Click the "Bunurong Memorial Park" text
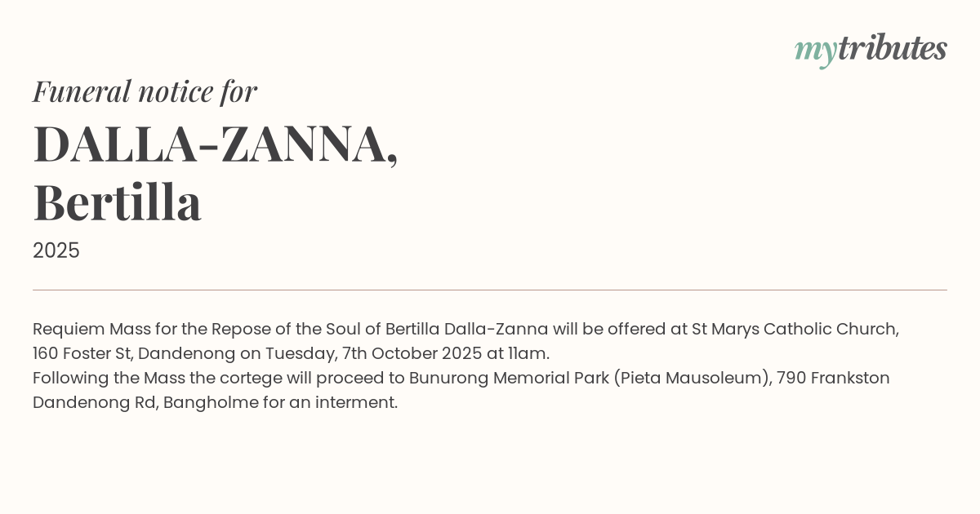 pos(508,378)
